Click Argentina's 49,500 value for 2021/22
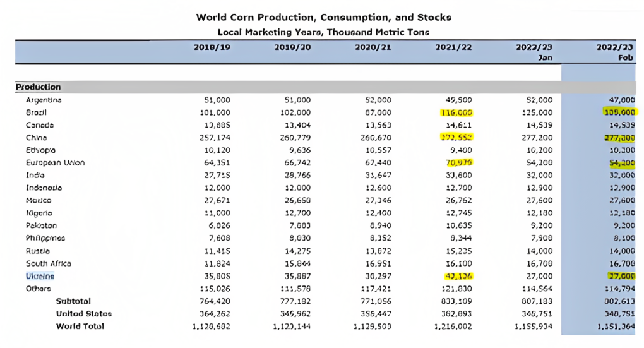This screenshot has width=644, height=348. (459, 100)
